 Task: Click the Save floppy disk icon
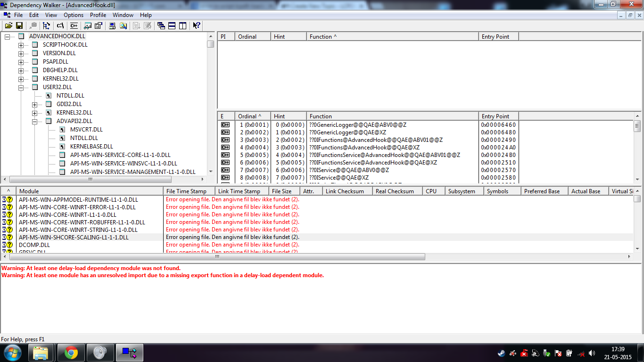coord(19,25)
